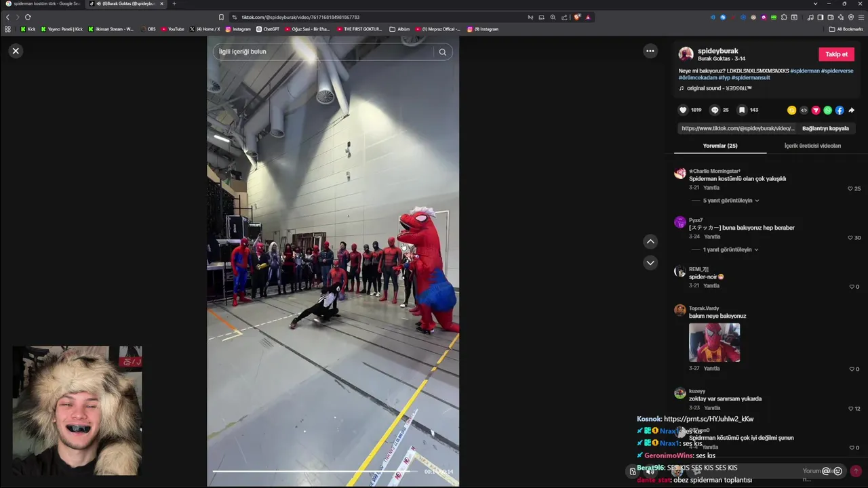Switch to 'spiderman kostüm türk' Google tab

[x=43, y=3]
